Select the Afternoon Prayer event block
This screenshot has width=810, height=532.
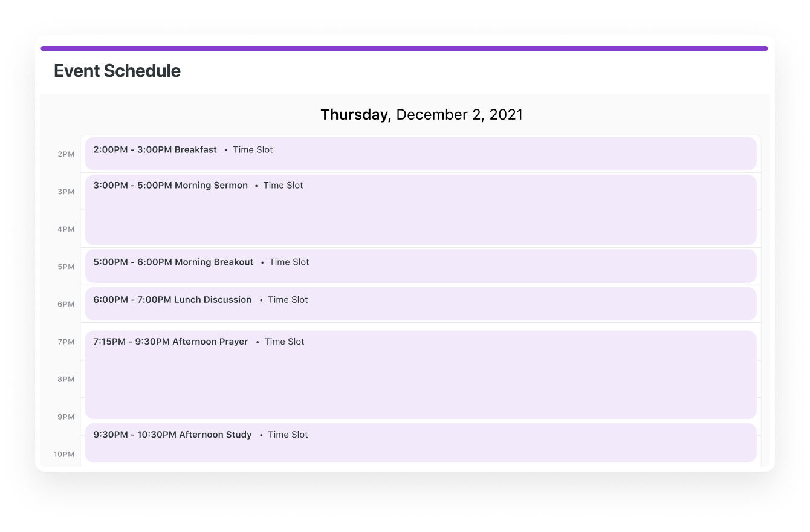[x=420, y=374]
